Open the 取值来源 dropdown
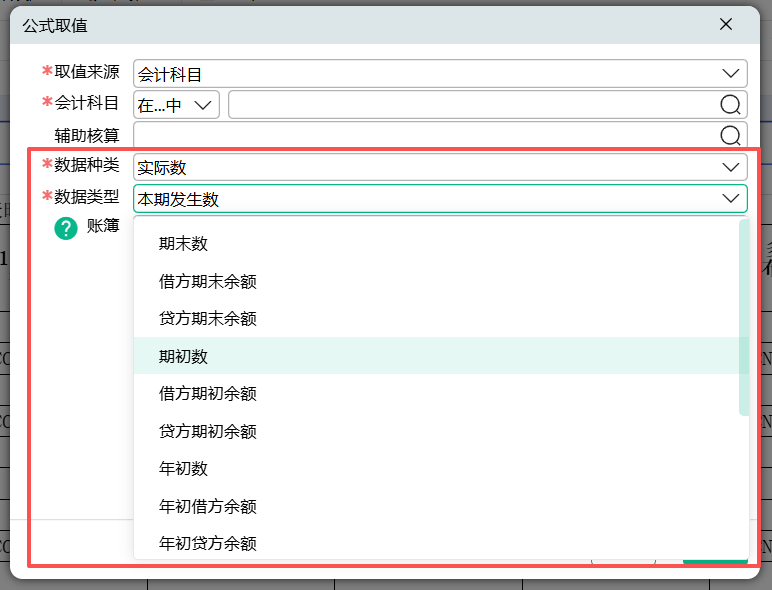This screenshot has height=590, width=772. 440,74
